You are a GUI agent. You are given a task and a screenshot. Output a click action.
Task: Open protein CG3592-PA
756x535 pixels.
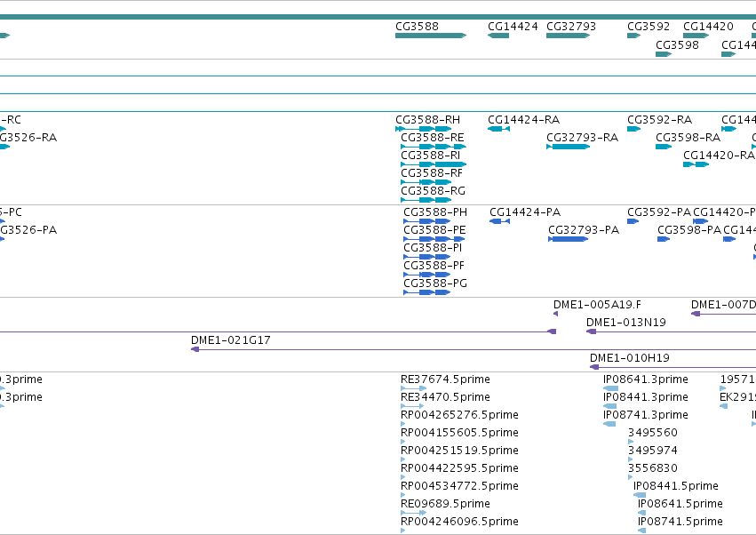[633, 221]
